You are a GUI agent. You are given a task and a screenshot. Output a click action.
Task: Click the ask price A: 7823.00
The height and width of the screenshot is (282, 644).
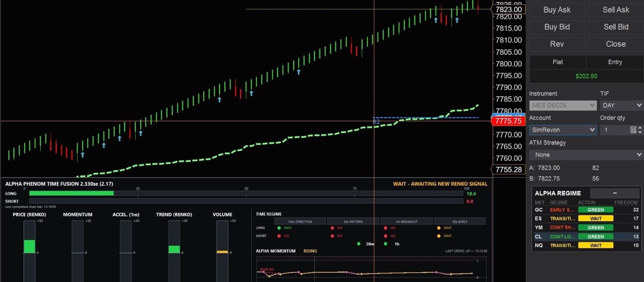pyautogui.click(x=545, y=168)
